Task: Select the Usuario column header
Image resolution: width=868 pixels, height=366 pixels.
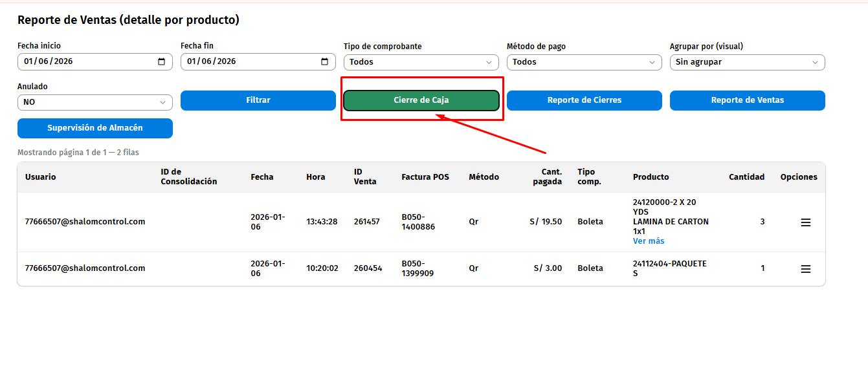Action: (40, 177)
